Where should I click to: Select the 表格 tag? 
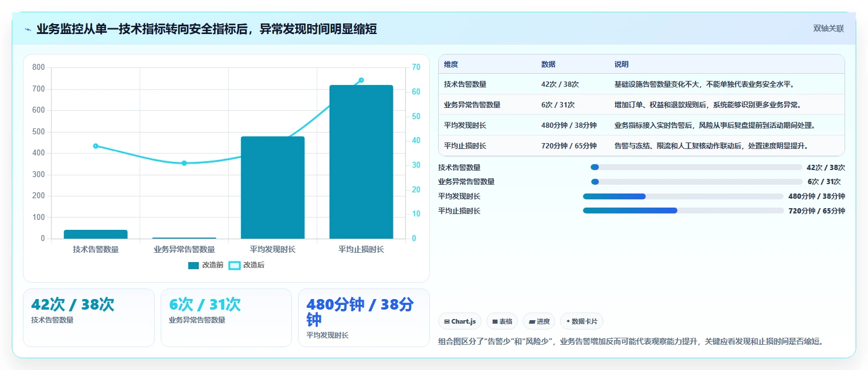502,321
